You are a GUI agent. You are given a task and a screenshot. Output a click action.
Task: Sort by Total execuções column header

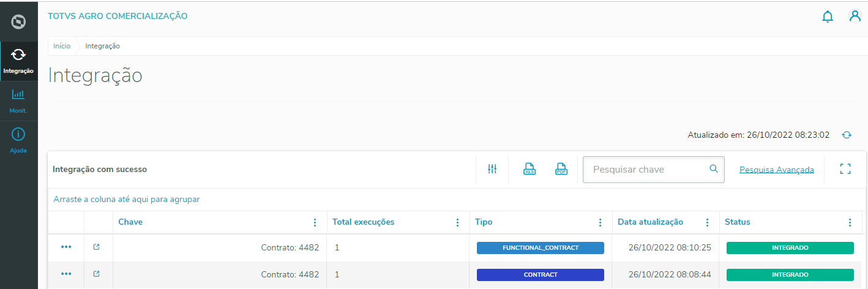point(364,222)
